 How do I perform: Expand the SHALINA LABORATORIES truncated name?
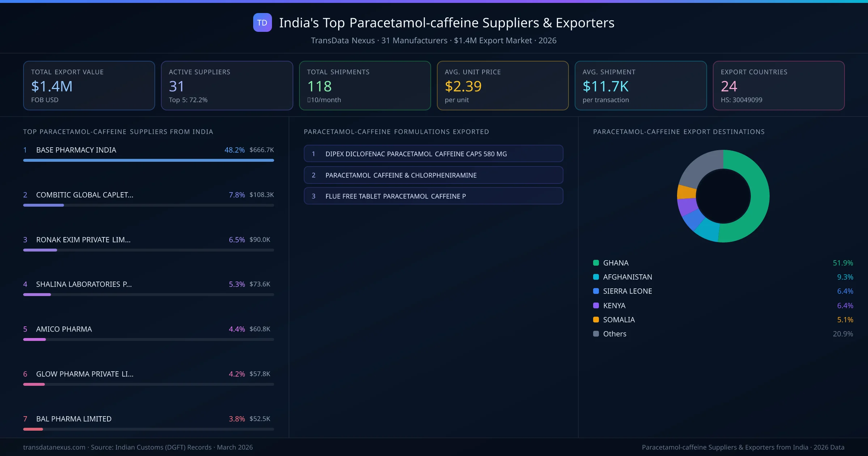84,284
